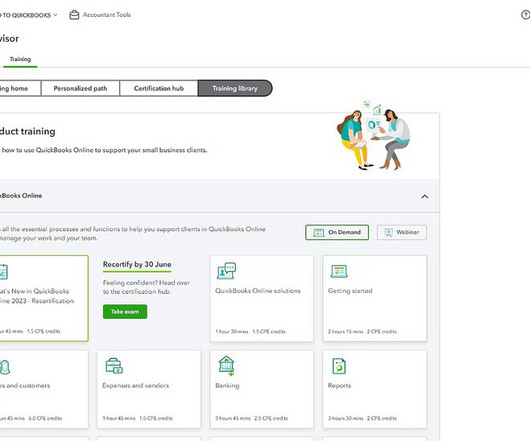Image resolution: width=530 pixels, height=442 pixels.
Task: Click the Reports document icon
Action: pos(339,366)
